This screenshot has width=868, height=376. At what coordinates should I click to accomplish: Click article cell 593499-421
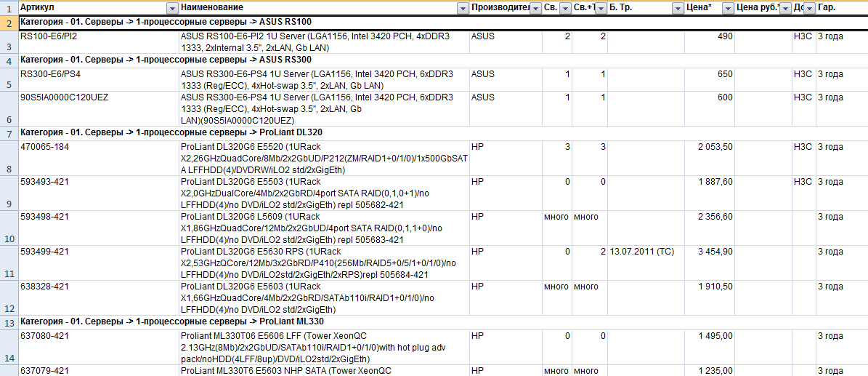[x=99, y=263]
